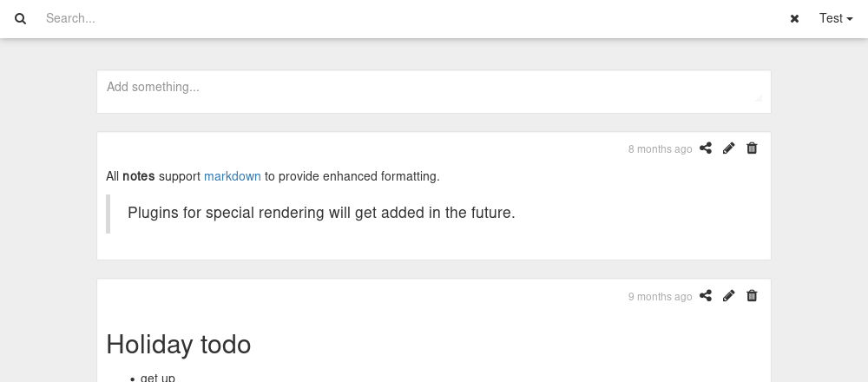Focus the Search... input field
The image size is (868, 382).
coord(411,18)
